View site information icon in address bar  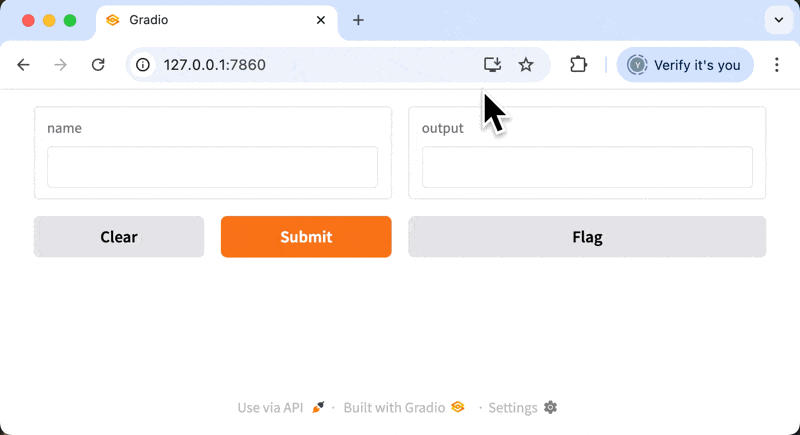(143, 65)
